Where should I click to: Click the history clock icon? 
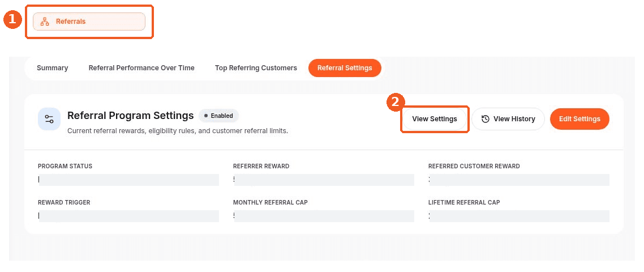486,119
